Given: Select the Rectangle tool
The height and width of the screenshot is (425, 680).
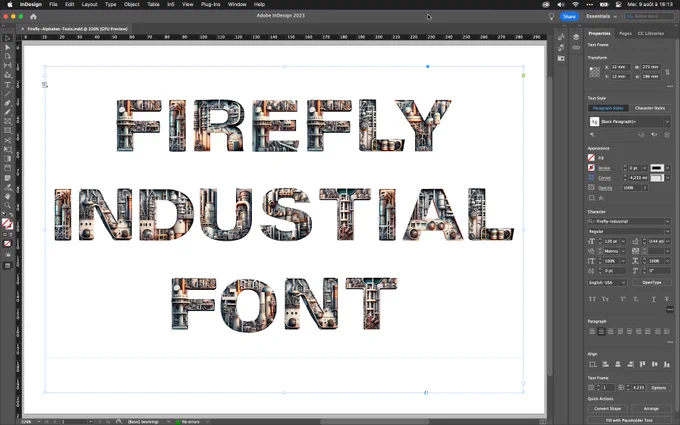Looking at the screenshot, I should click(x=7, y=131).
